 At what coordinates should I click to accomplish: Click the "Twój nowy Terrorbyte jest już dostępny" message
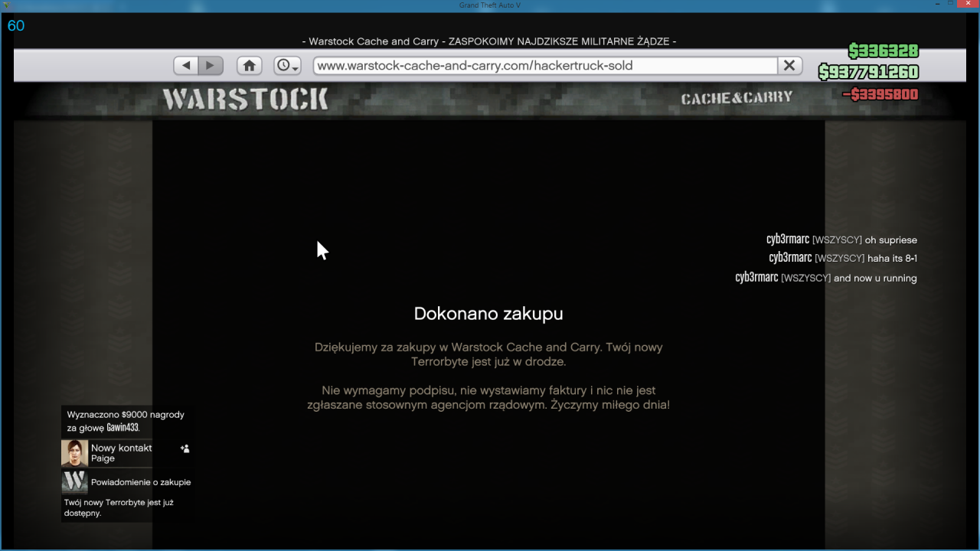pyautogui.click(x=119, y=508)
